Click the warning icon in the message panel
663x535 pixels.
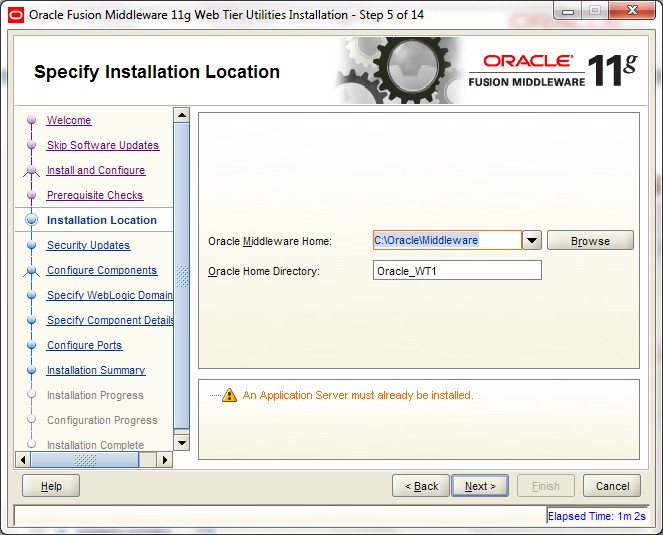[x=229, y=395]
